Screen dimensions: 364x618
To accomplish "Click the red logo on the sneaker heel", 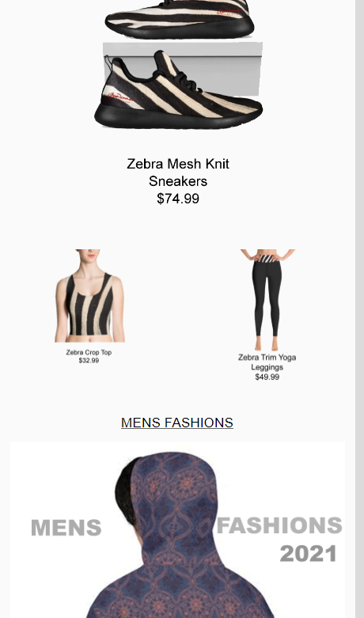I will (x=120, y=97).
